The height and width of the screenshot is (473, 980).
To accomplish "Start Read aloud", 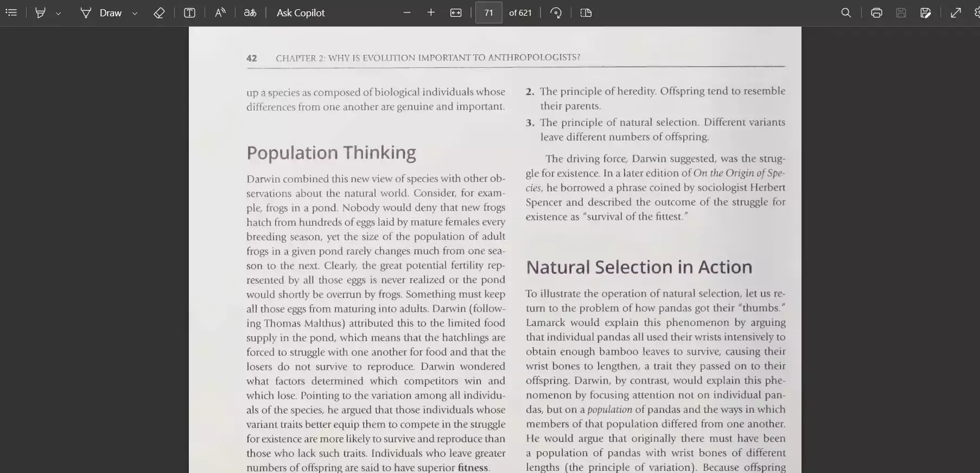I will pos(220,12).
